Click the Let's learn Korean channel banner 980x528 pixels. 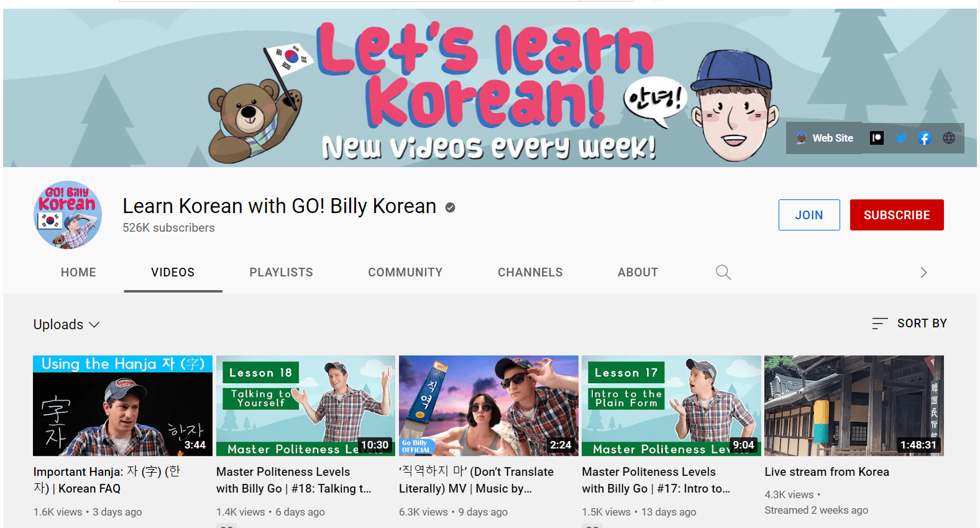(x=490, y=88)
